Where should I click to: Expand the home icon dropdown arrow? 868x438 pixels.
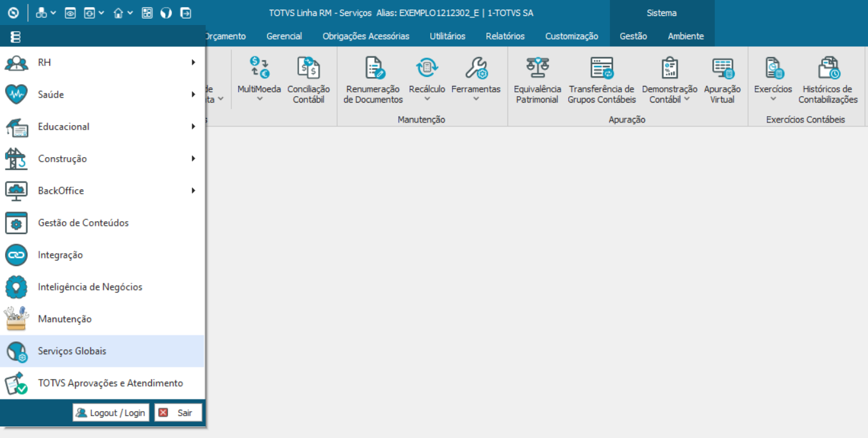[130, 13]
